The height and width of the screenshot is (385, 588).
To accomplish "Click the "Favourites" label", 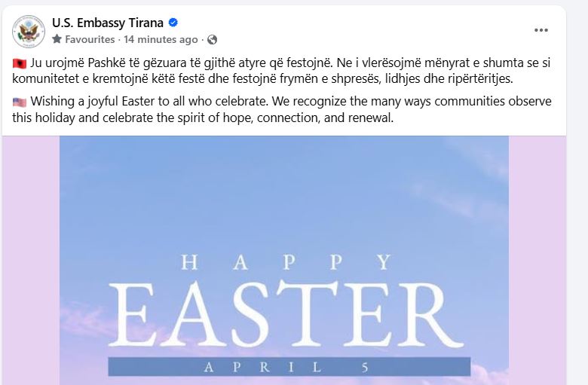I will pyautogui.click(x=90, y=39).
